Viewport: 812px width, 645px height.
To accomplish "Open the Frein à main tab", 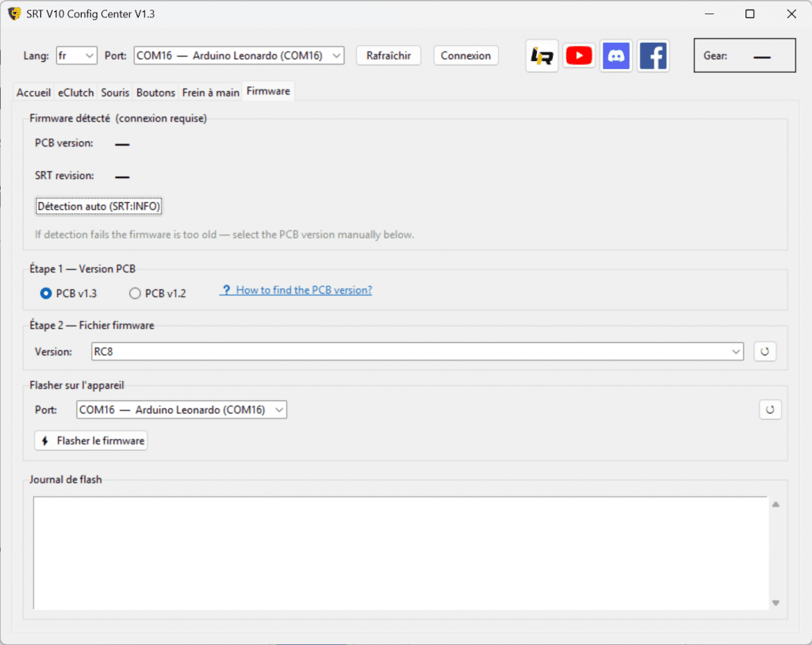I will [210, 93].
